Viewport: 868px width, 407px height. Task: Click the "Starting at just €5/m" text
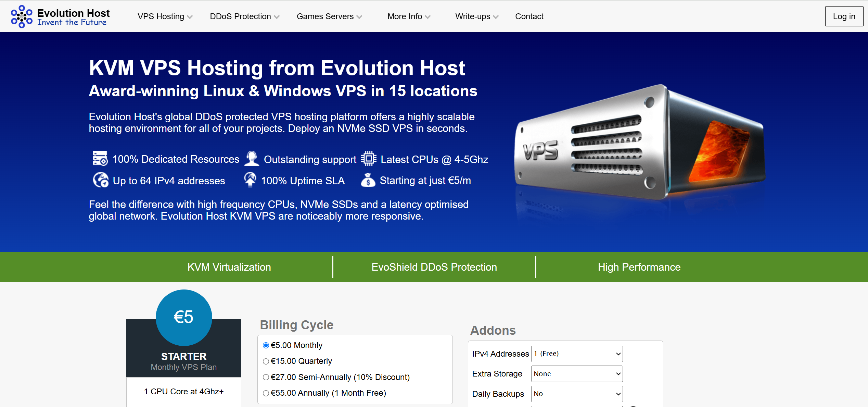[425, 181]
